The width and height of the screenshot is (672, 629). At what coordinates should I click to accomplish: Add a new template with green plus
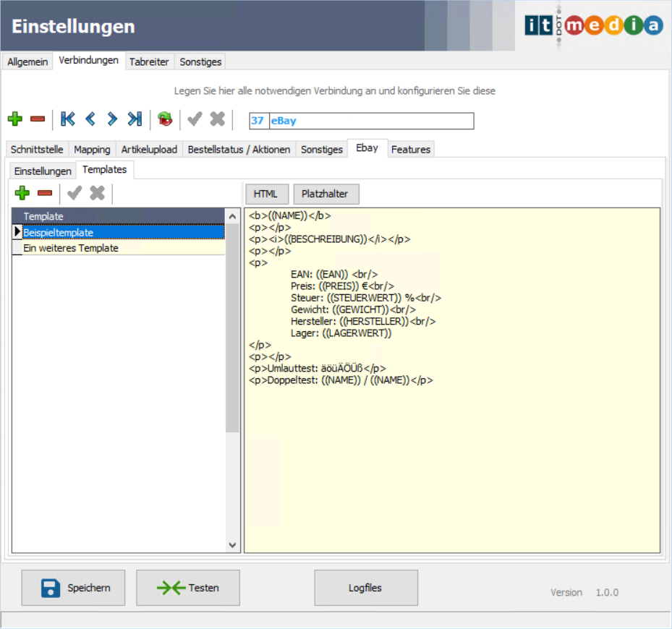pyautogui.click(x=22, y=193)
